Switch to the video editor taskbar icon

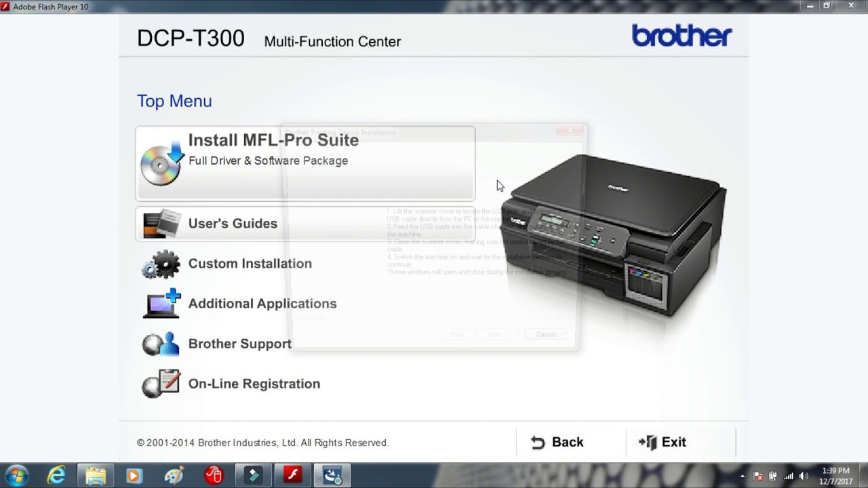tap(253, 476)
